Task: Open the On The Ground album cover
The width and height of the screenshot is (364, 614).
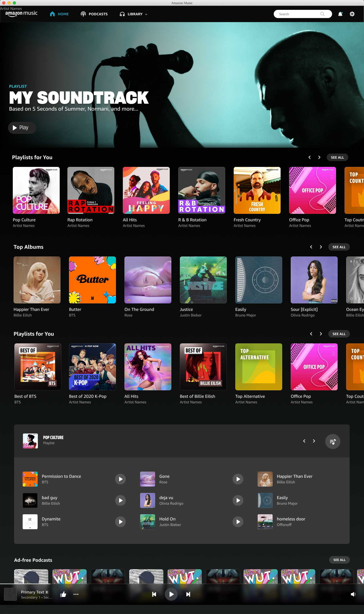Action: click(x=148, y=280)
